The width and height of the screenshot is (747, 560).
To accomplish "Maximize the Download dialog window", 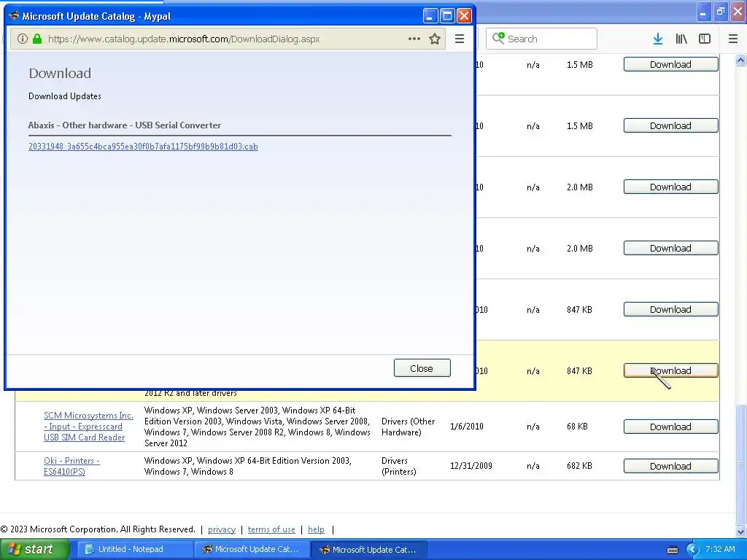I will pyautogui.click(x=447, y=16).
